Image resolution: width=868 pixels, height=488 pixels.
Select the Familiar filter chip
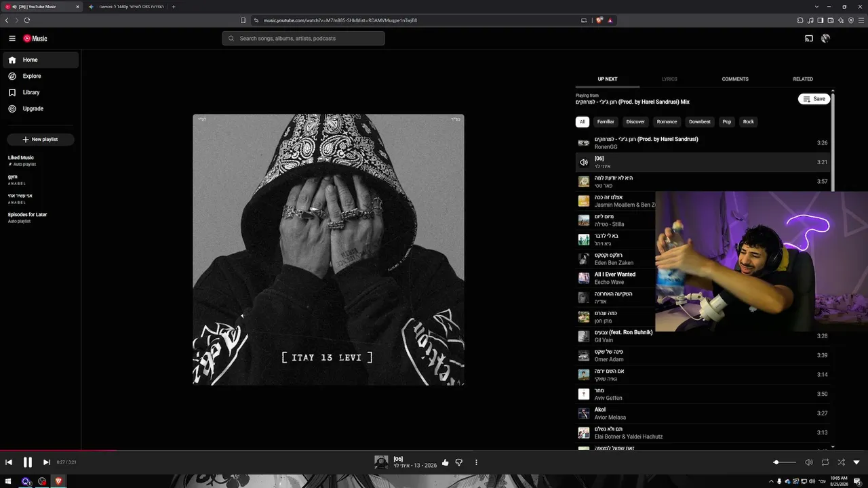coord(606,122)
